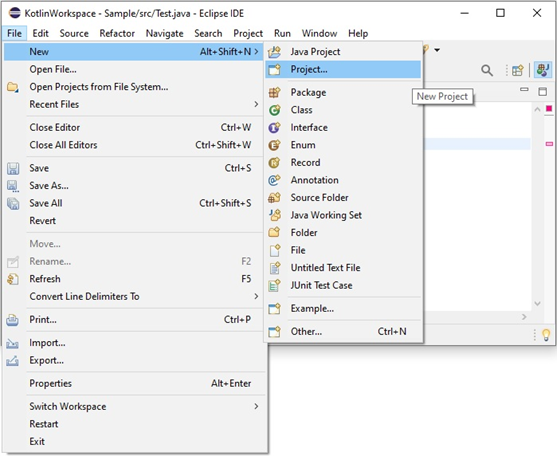Screen dimensions: 557x456
Task: Expand the Recent Files submenu
Action: (x=256, y=104)
